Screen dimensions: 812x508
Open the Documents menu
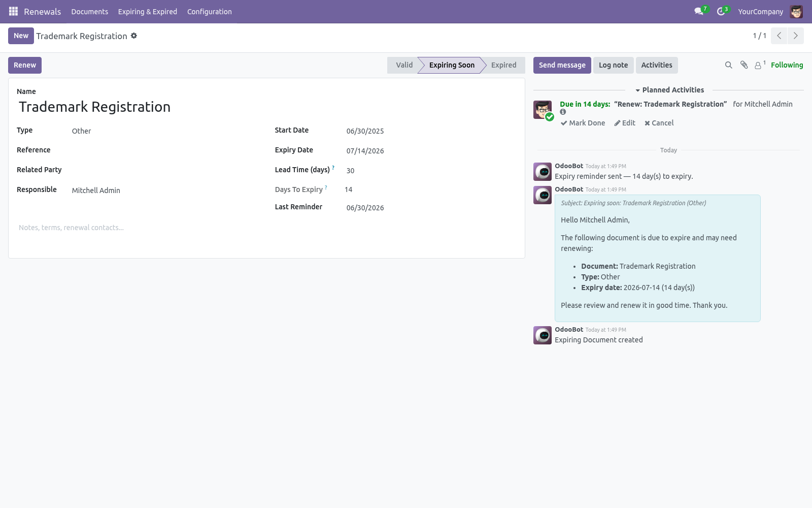coord(90,12)
